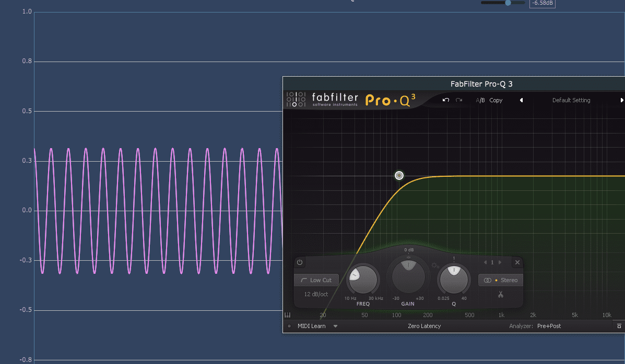Click the undo arrow in Pro-Q 3
Screen dimensions: 625x364
coord(446,100)
